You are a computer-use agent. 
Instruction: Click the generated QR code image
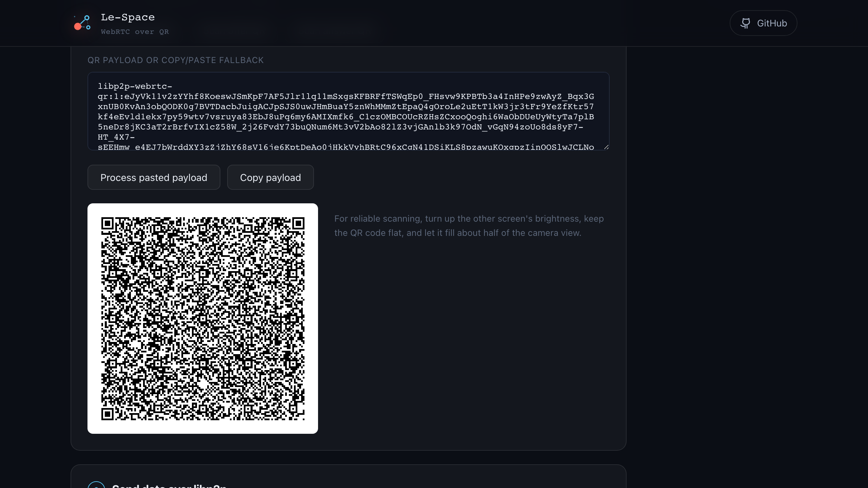pyautogui.click(x=203, y=319)
